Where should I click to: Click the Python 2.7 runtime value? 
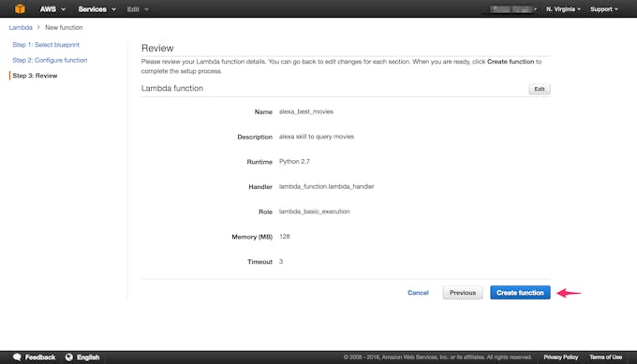294,161
